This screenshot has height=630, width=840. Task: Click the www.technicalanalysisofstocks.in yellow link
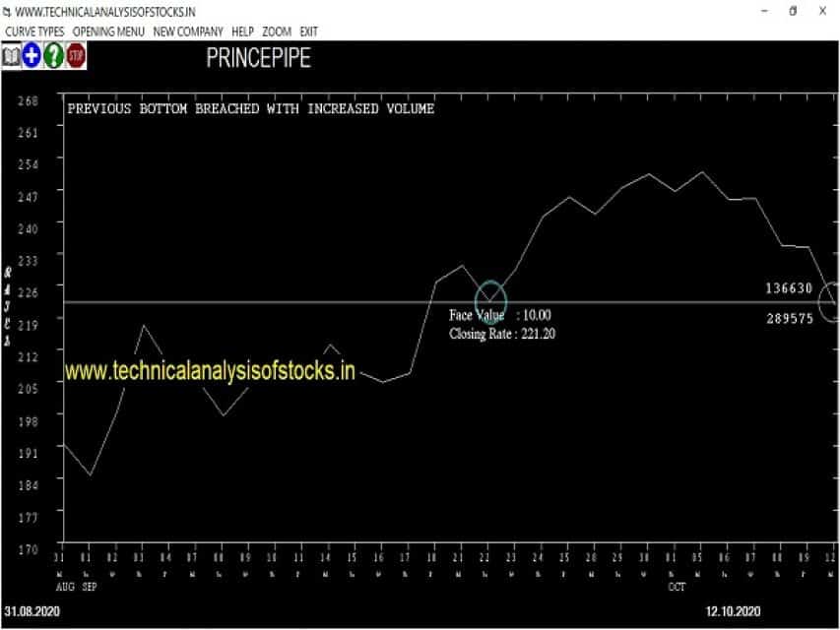[210, 371]
